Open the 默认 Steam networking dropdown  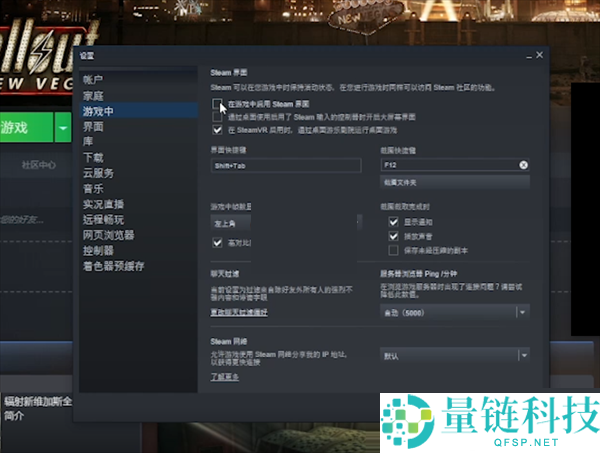[x=452, y=355]
